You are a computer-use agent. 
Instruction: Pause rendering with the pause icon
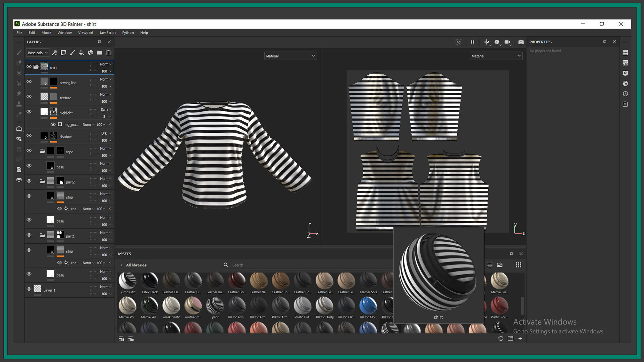(472, 42)
